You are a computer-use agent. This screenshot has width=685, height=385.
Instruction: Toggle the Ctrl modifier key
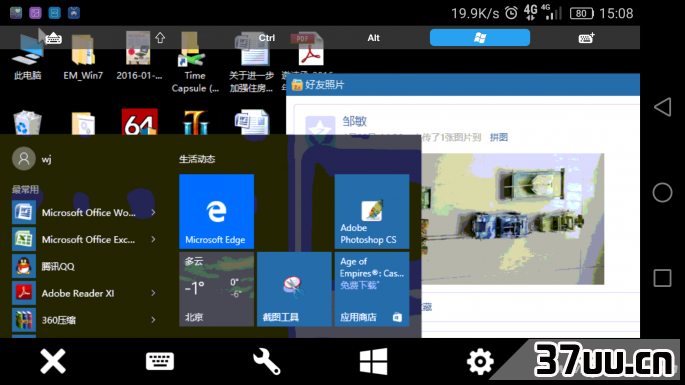coord(266,38)
